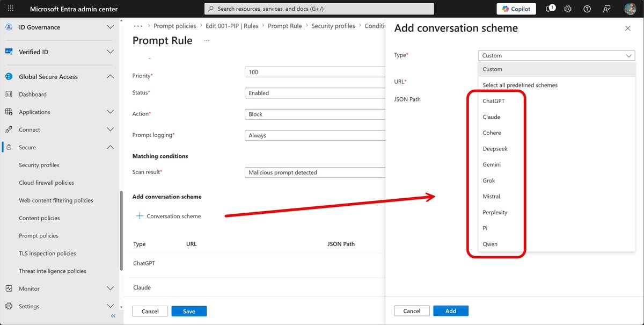
Task: Select Mistral from the type list
Action: pyautogui.click(x=557, y=196)
